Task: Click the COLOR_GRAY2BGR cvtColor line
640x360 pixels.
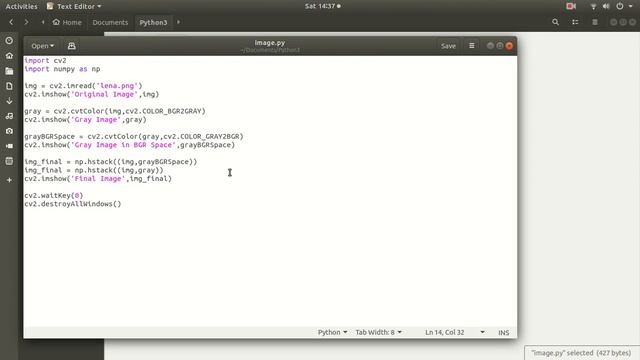Action: click(x=134, y=136)
